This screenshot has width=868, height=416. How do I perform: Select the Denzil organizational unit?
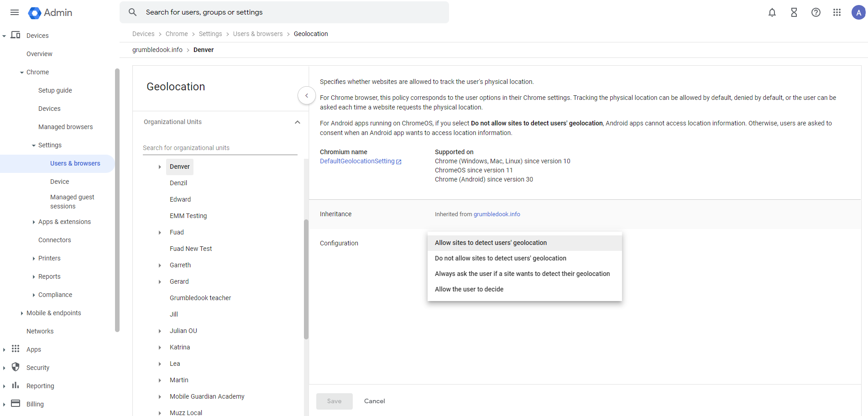[x=178, y=183]
